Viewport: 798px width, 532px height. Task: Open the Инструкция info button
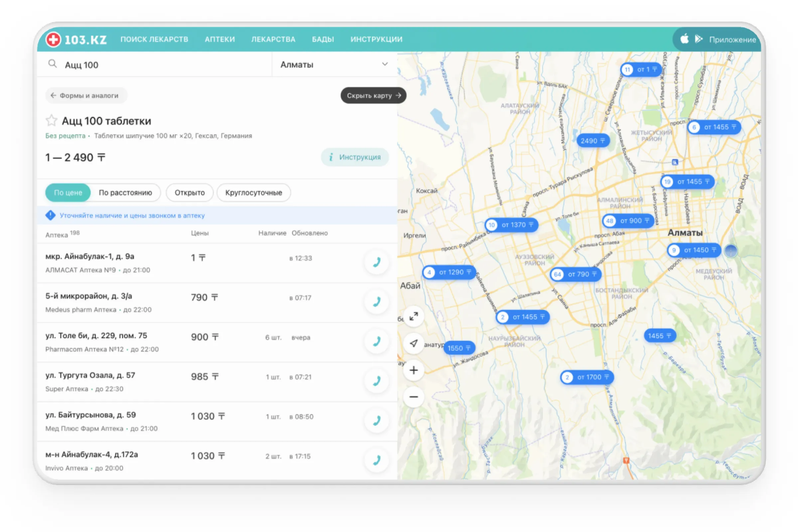354,157
